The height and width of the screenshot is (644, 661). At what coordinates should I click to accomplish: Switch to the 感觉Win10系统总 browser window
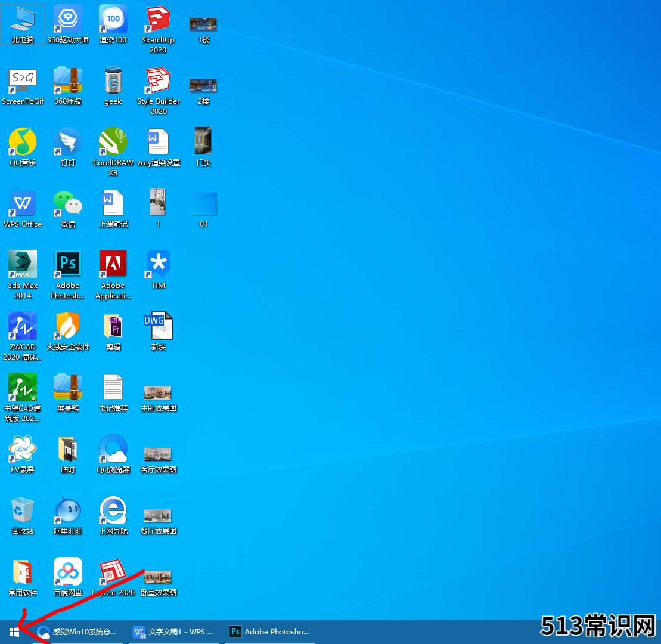pos(78,631)
